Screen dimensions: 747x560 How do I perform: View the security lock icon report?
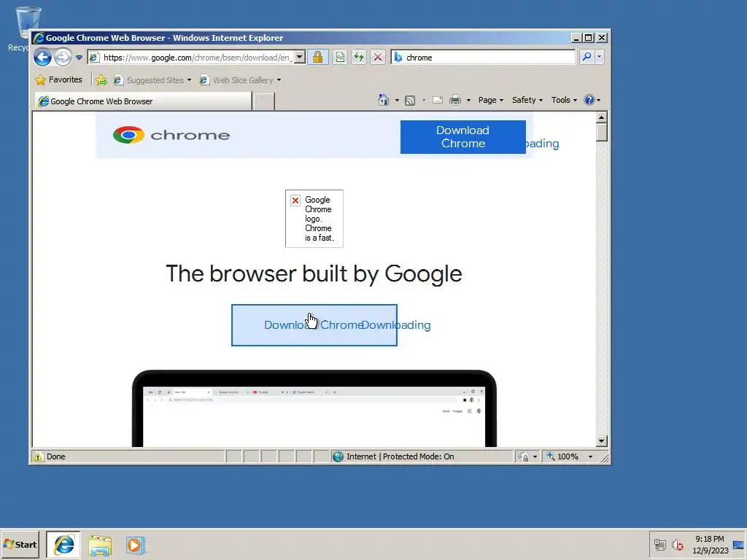(318, 58)
